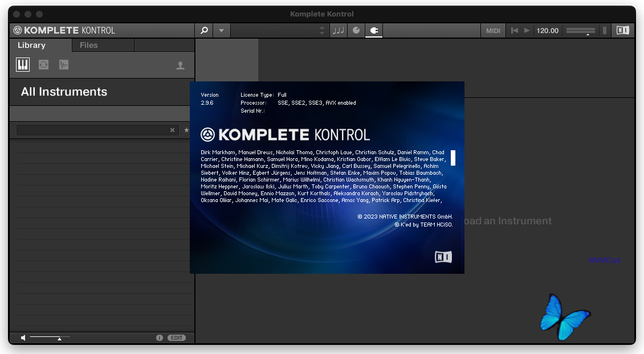Image resolution: width=644 pixels, height=354 pixels.
Task: Click the Komplete Kontrol header logo
Action: (x=64, y=30)
